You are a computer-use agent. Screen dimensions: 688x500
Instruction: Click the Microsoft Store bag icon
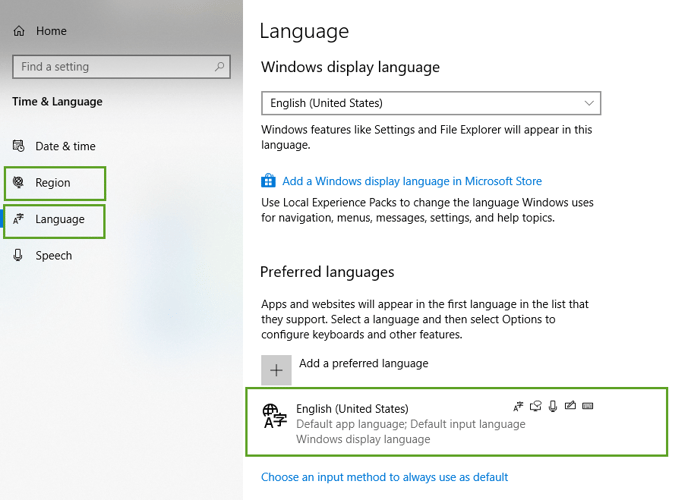pyautogui.click(x=268, y=181)
